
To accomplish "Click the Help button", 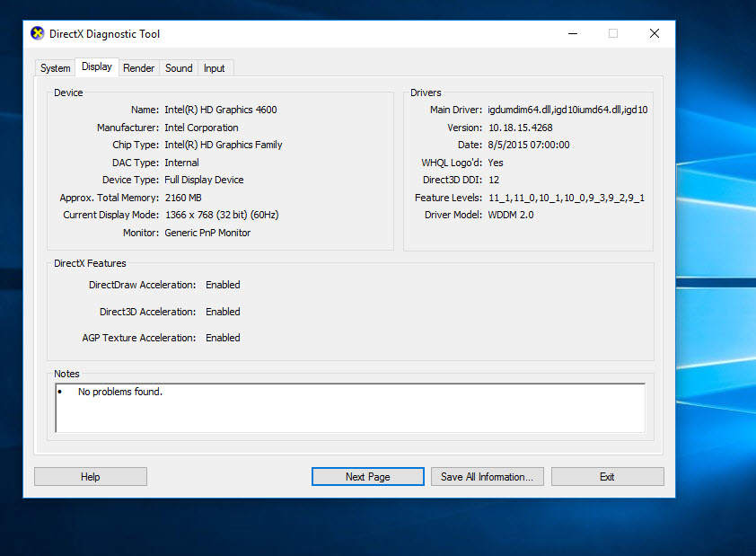I will [x=90, y=476].
